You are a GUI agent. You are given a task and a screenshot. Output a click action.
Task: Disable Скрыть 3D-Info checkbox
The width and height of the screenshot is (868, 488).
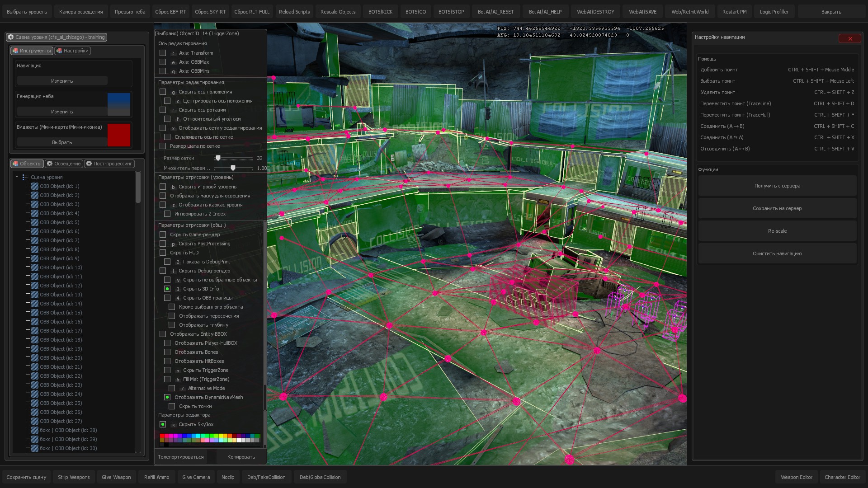[x=167, y=289]
